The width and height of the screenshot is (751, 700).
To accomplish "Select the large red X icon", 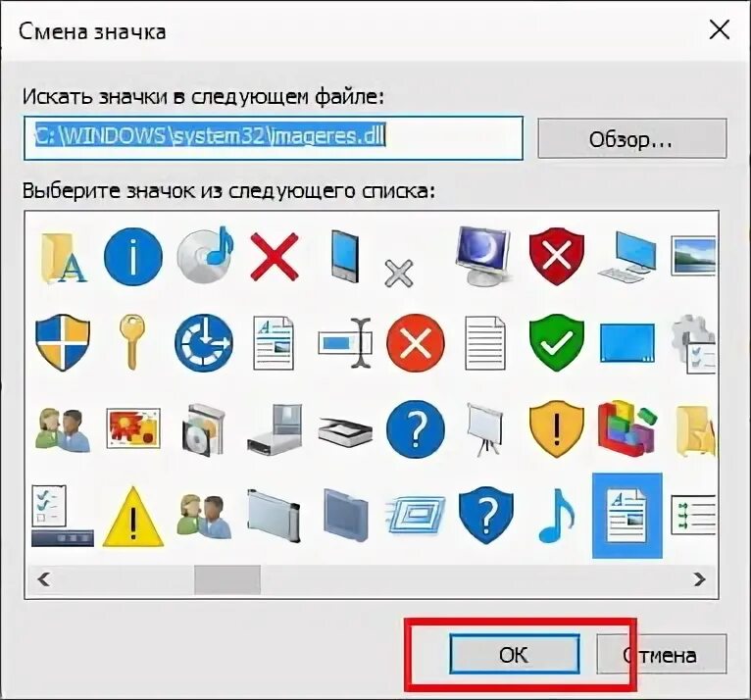I will point(275,256).
